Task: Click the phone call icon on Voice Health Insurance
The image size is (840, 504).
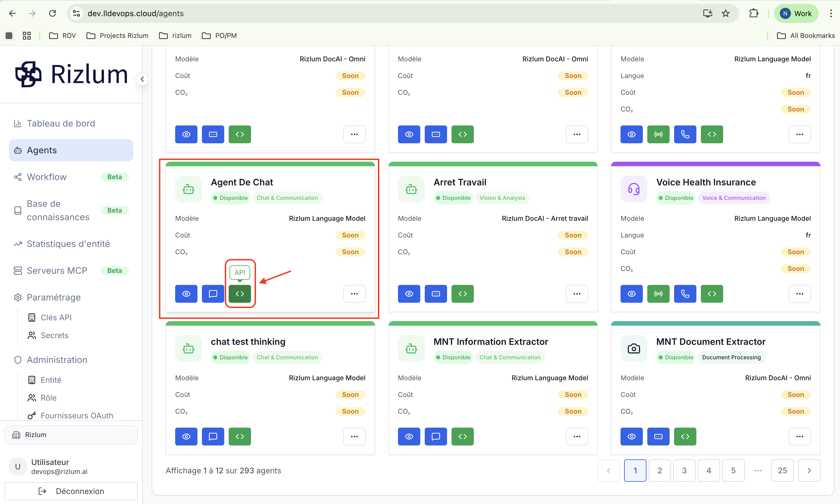Action: coord(685,294)
